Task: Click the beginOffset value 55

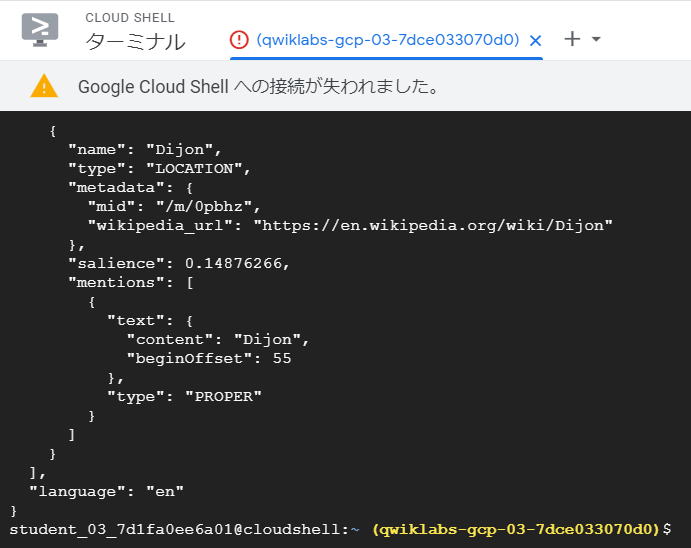Action: tap(281, 358)
